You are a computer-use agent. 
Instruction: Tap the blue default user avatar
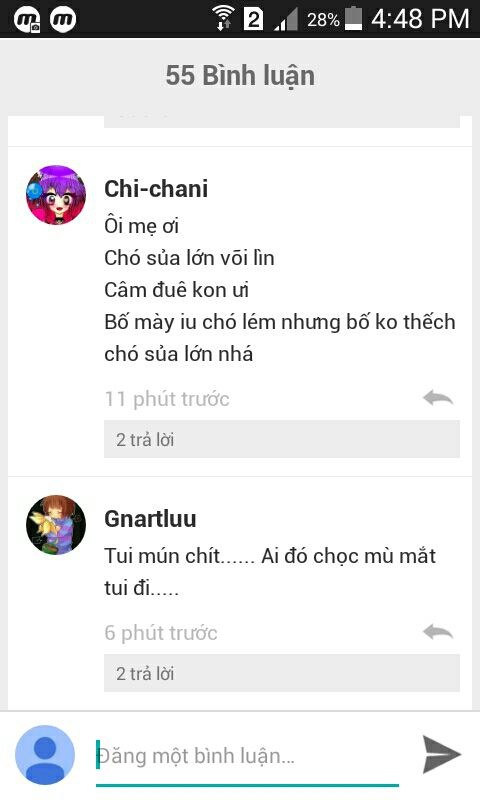tap(45, 755)
